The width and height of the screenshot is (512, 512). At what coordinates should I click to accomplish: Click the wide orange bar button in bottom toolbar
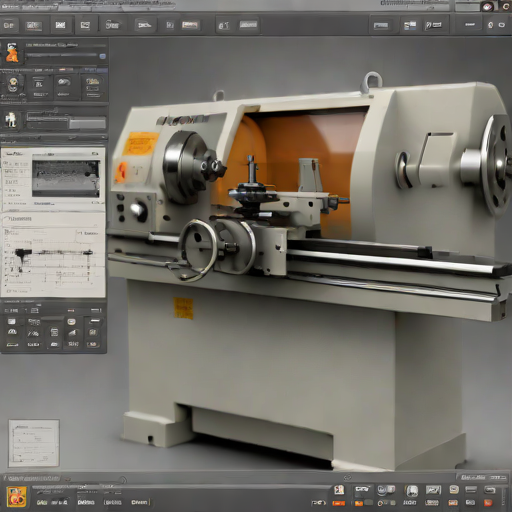tap(339, 503)
